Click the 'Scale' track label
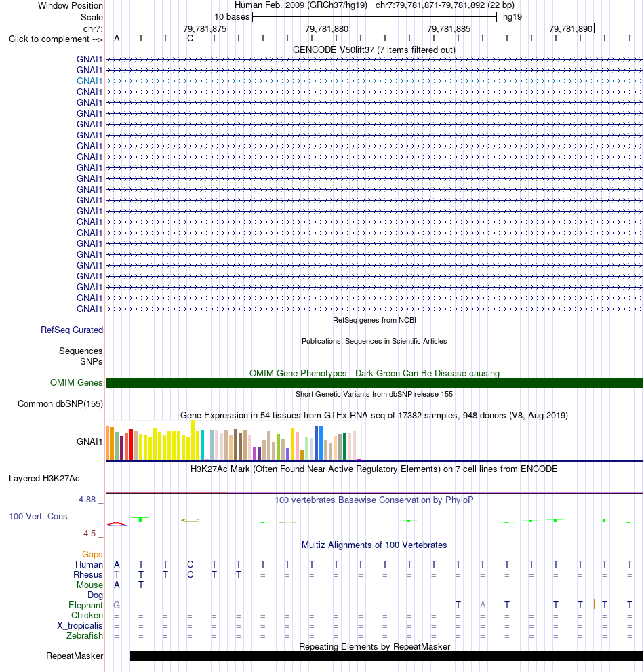 click(x=92, y=17)
